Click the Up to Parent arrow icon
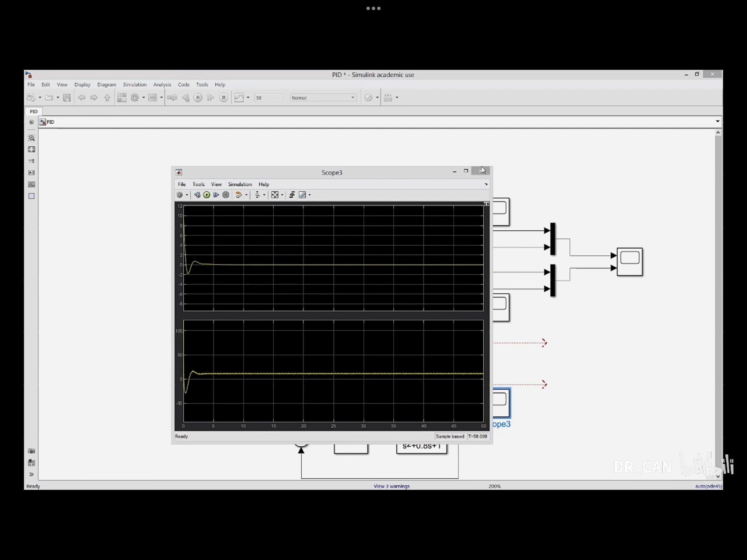Viewport: 747px width, 560px height. tap(107, 98)
